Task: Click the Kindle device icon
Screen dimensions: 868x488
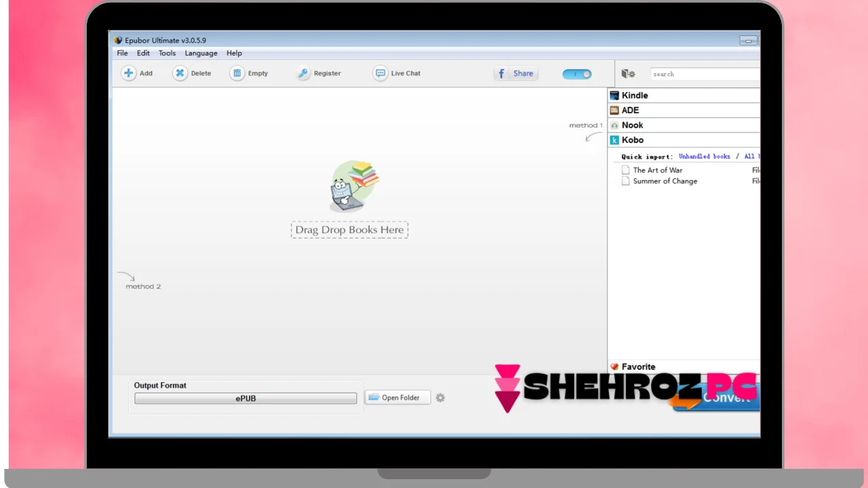Action: point(614,96)
